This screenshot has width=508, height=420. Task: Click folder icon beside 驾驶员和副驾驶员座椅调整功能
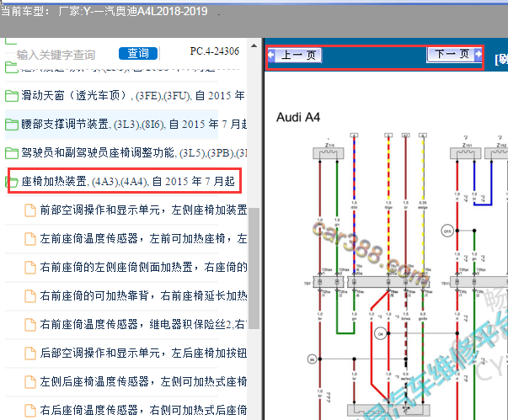pos(12,152)
